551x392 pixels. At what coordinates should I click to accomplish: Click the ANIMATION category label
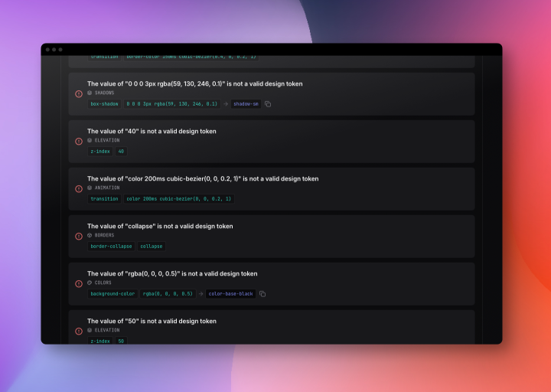click(107, 188)
